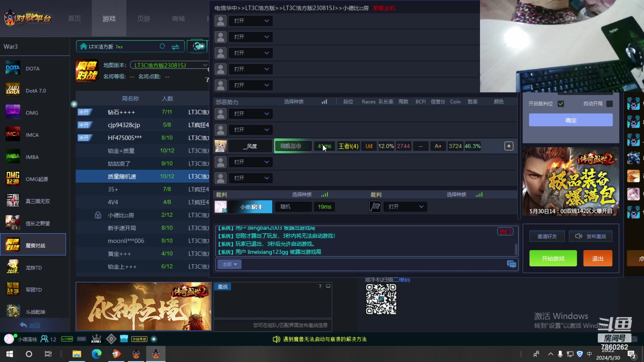The image size is (644, 362).
Task: Open the 极品装备爆满包 ad banner
Action: [571, 181]
